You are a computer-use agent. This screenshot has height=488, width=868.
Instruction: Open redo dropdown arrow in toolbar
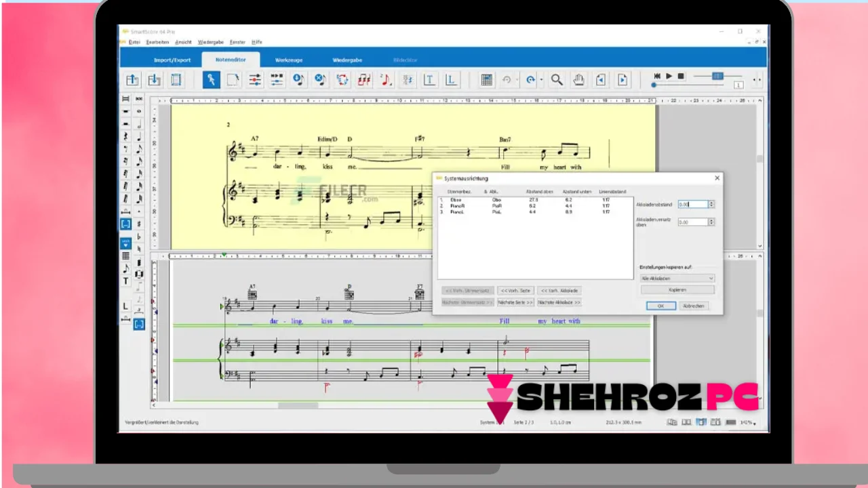[x=540, y=81]
